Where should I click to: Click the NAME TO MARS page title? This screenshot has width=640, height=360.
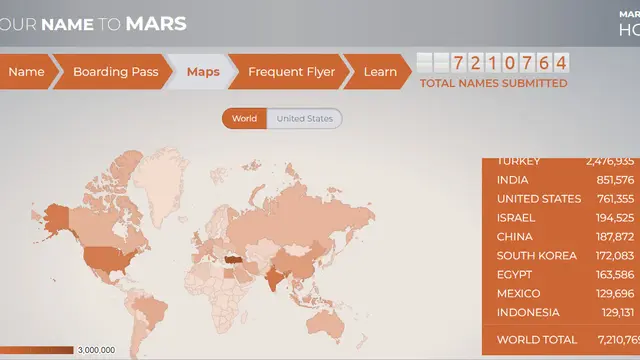(x=113, y=24)
